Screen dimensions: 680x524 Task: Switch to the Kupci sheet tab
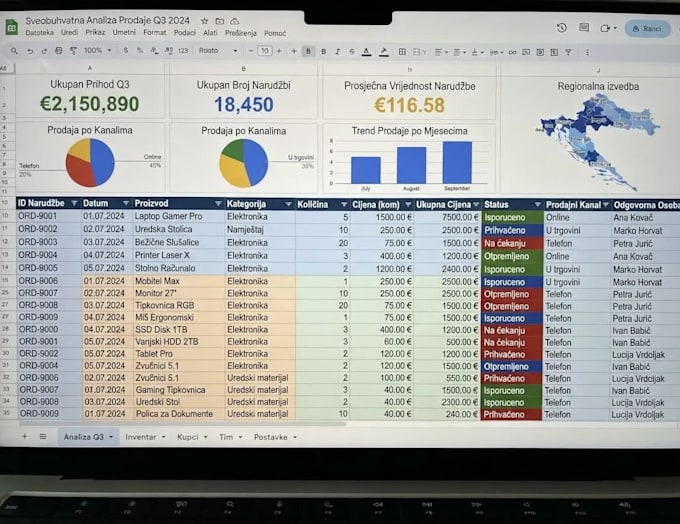pyautogui.click(x=188, y=437)
